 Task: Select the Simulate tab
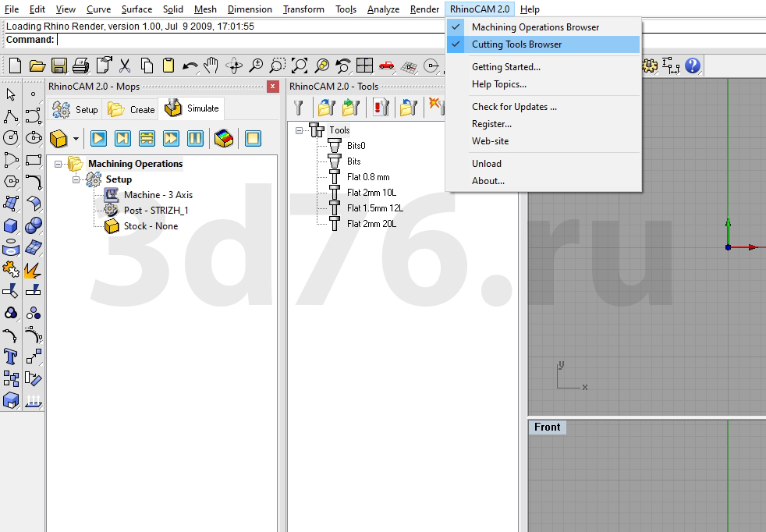tap(192, 108)
